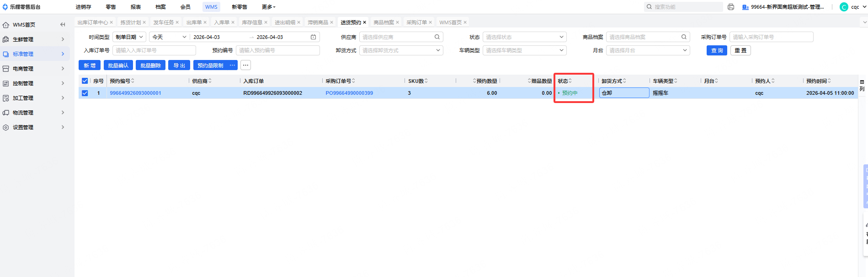Screen dimensions: 868x277
Task: Click the 设置管理 gear icon
Action: (6, 127)
